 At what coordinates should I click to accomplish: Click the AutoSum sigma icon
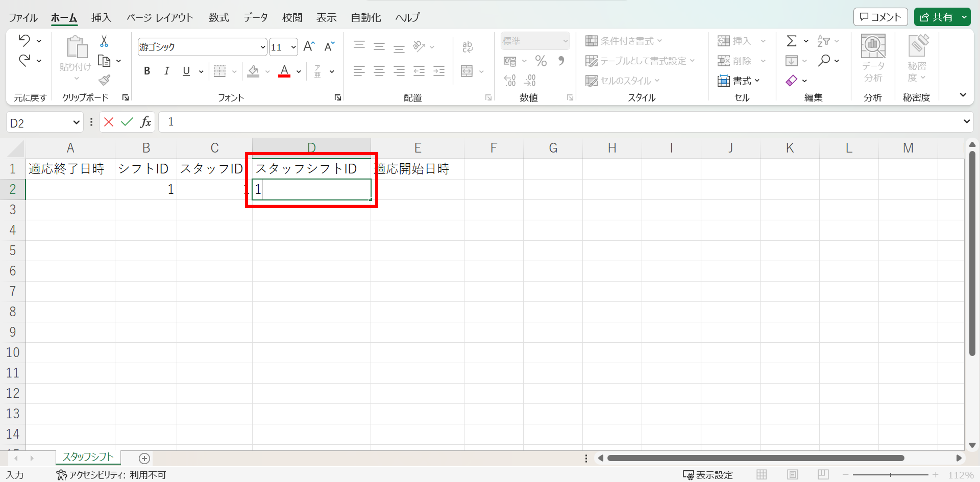(792, 41)
